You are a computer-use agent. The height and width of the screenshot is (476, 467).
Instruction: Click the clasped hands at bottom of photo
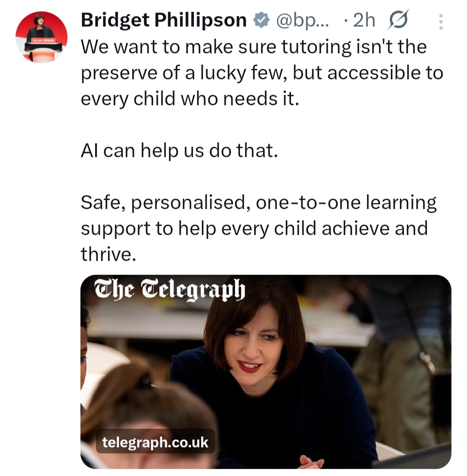pos(310,462)
